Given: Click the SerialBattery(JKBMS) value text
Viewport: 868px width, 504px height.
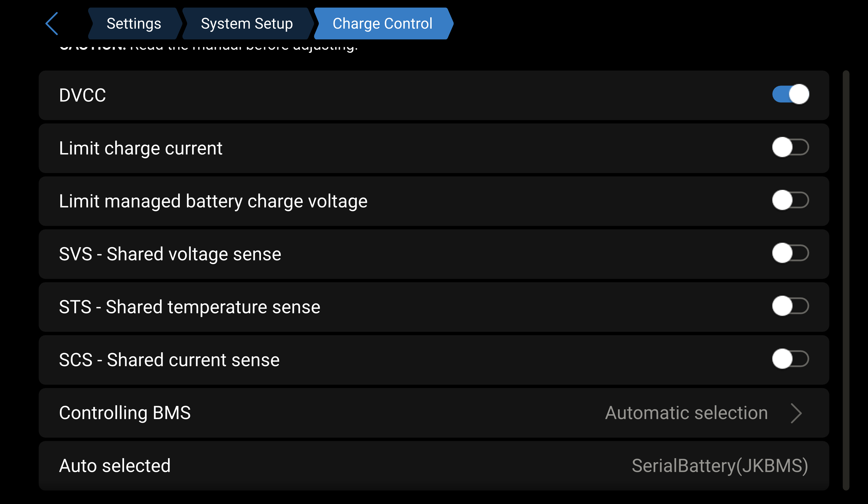Looking at the screenshot, I should point(720,466).
